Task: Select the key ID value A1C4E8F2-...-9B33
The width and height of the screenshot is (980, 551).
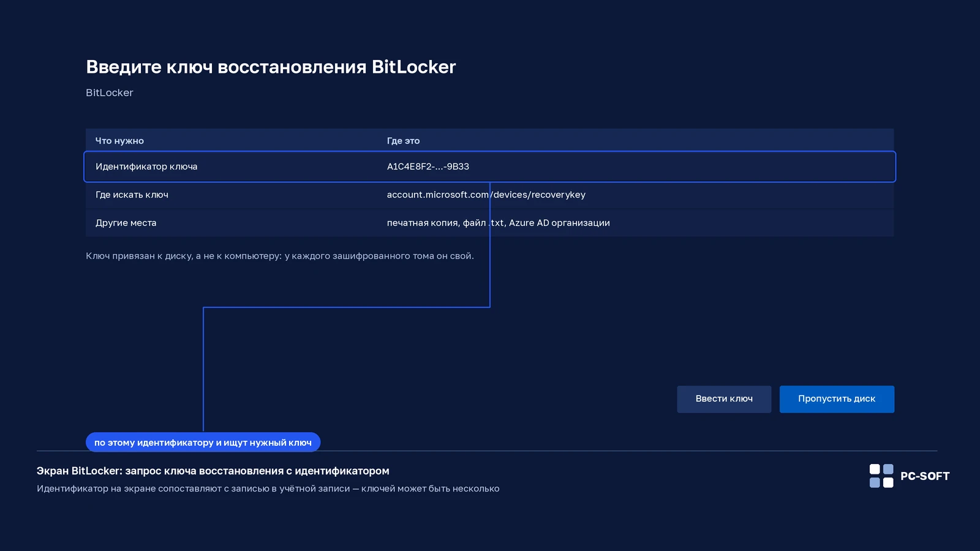Action: [x=428, y=167]
